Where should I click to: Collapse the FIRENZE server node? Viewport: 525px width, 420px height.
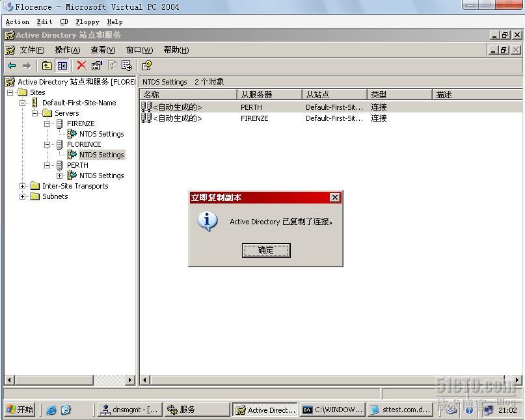[x=47, y=124]
